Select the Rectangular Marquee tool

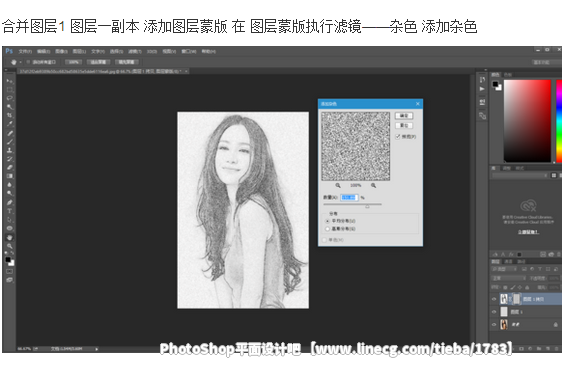[9, 89]
